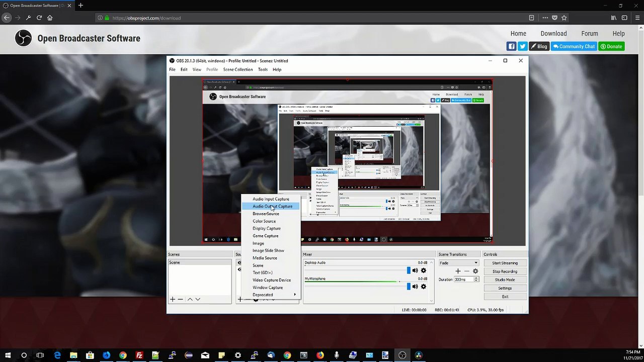This screenshot has height=362, width=644.
Task: Open File Explorer from the taskbar
Action: tap(73, 355)
